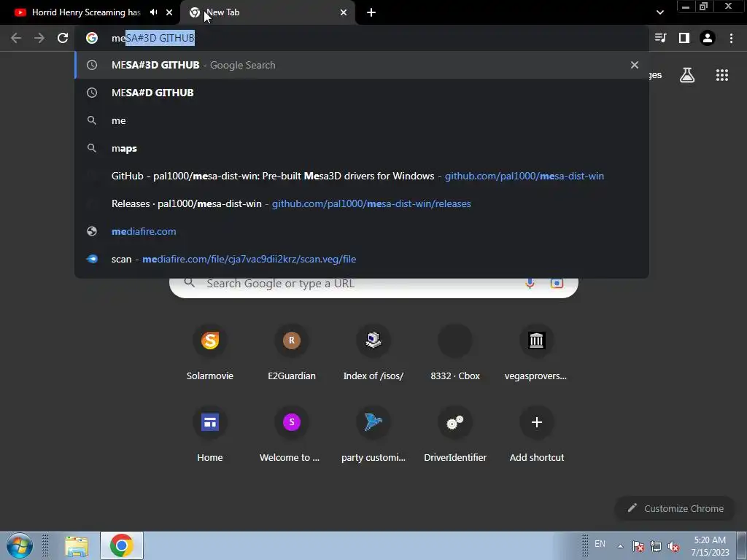Screen dimensions: 747x560
Task: Select the MESA#D GITHUB history suggestion
Action: pos(362,93)
